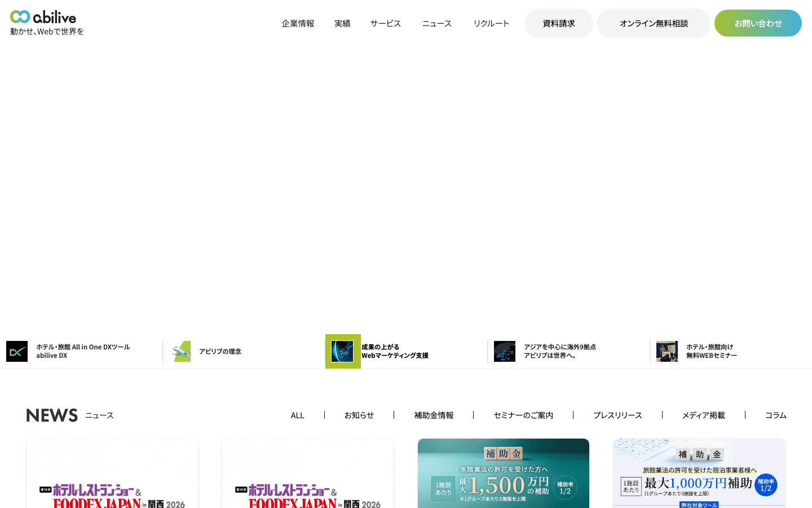
Task: Open the ホテル・旅館 All in One DXツール link
Action: [83, 351]
